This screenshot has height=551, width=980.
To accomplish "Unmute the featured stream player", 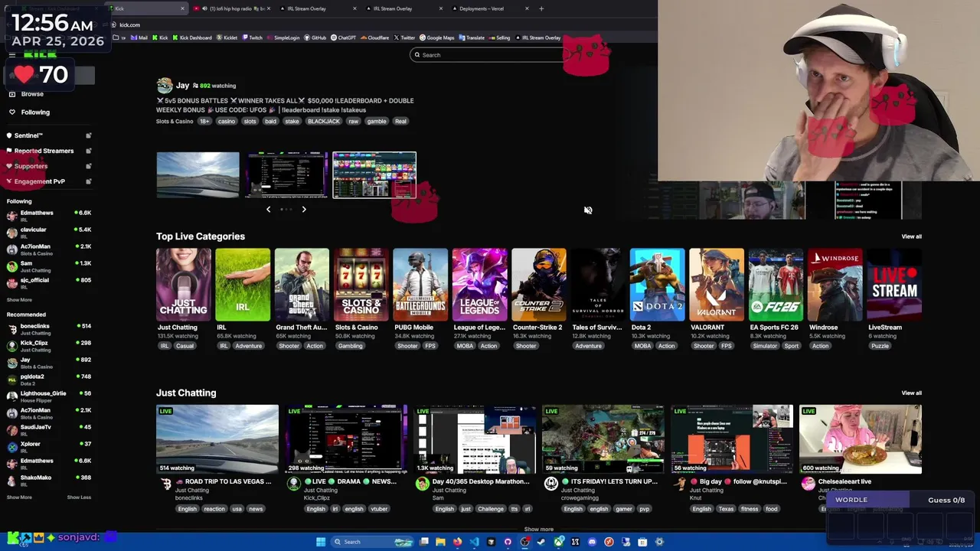I will pos(588,210).
